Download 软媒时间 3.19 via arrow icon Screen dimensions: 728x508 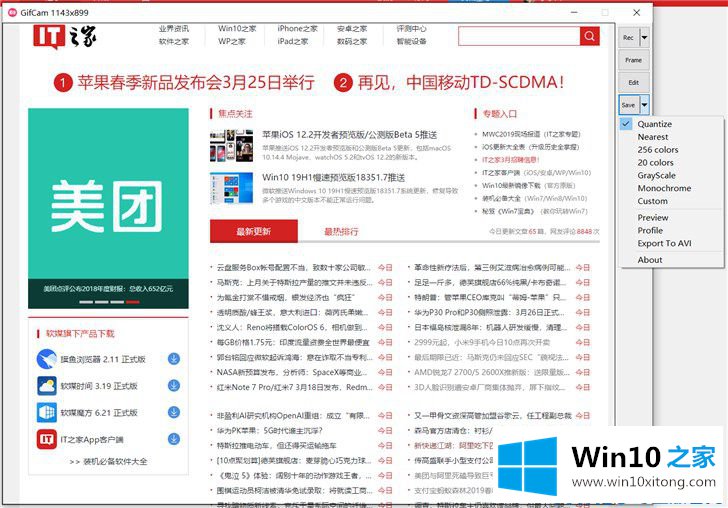[x=174, y=385]
